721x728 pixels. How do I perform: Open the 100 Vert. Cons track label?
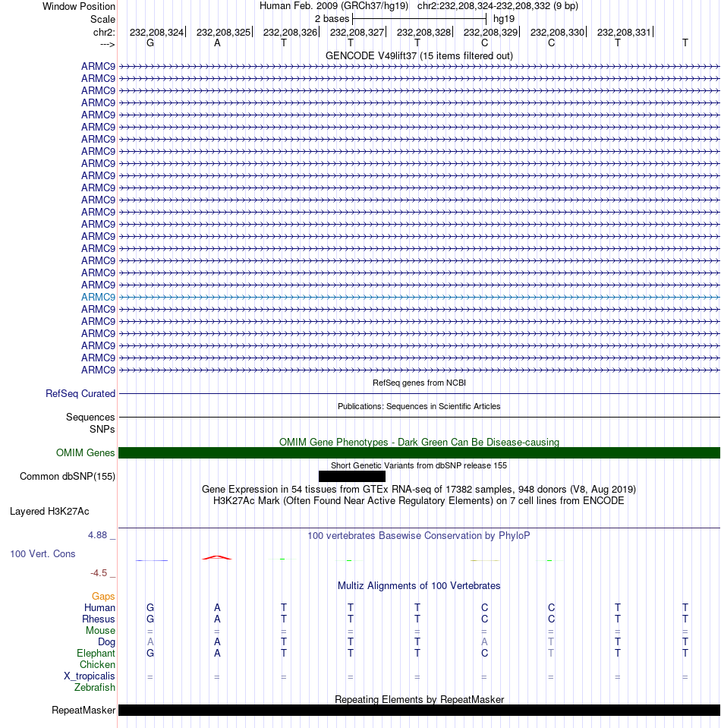coord(43,554)
